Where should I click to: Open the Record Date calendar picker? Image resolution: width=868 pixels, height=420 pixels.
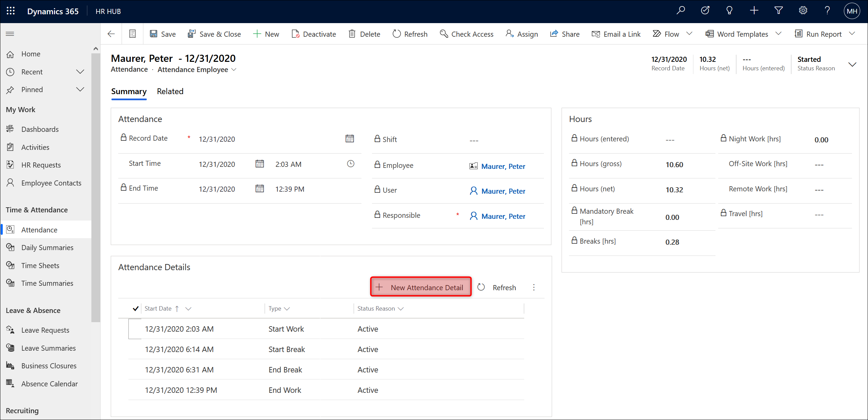tap(350, 139)
